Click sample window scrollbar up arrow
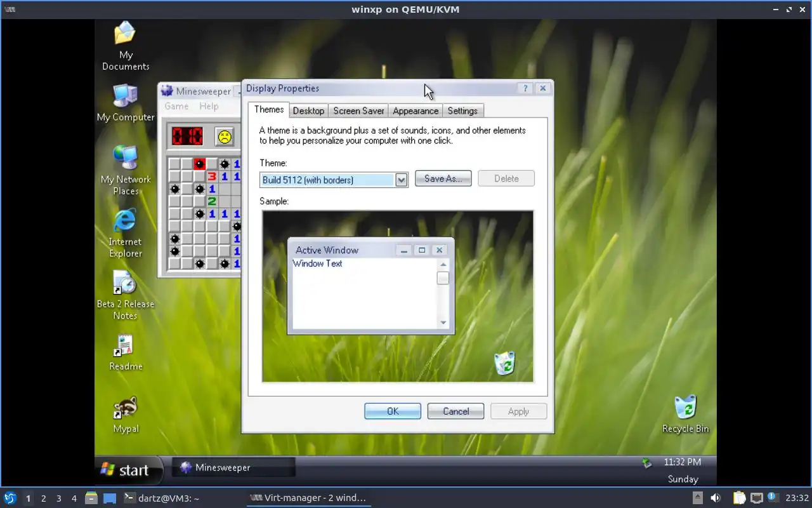 pyautogui.click(x=443, y=265)
